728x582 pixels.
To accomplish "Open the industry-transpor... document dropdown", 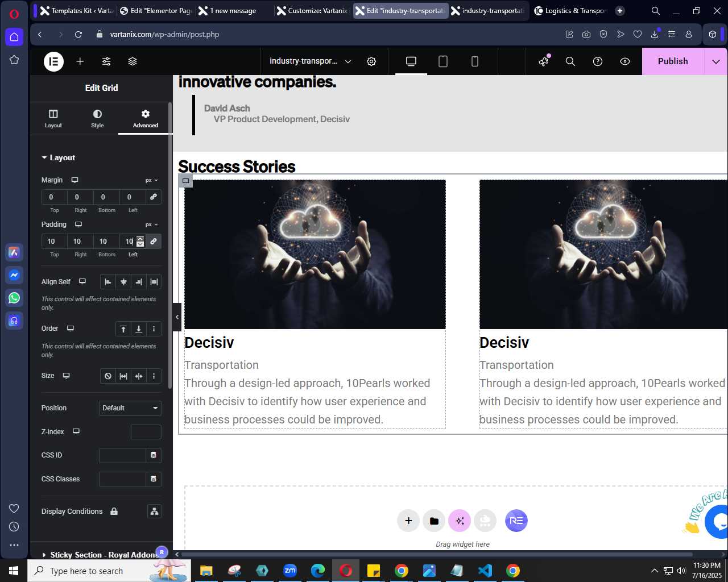I will tap(311, 61).
